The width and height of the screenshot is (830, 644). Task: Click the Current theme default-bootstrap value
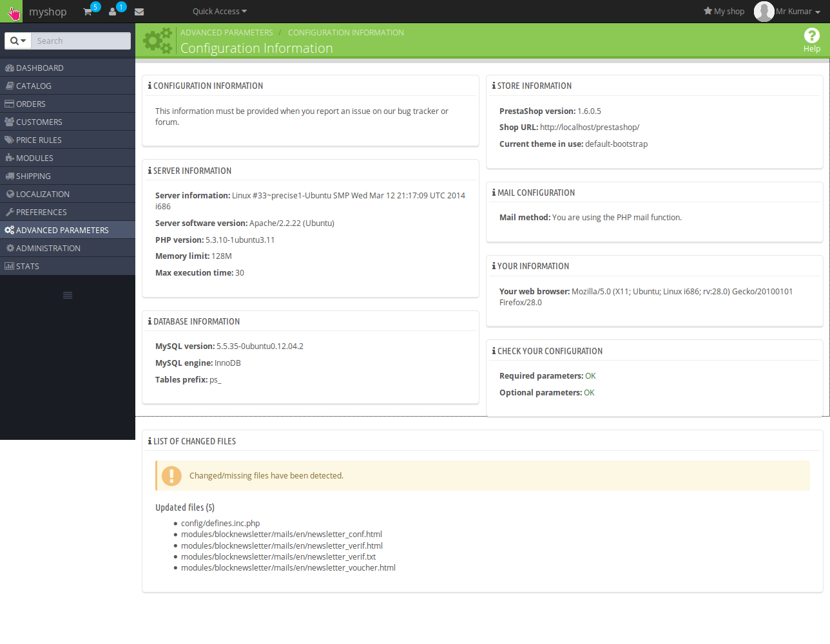click(x=616, y=144)
